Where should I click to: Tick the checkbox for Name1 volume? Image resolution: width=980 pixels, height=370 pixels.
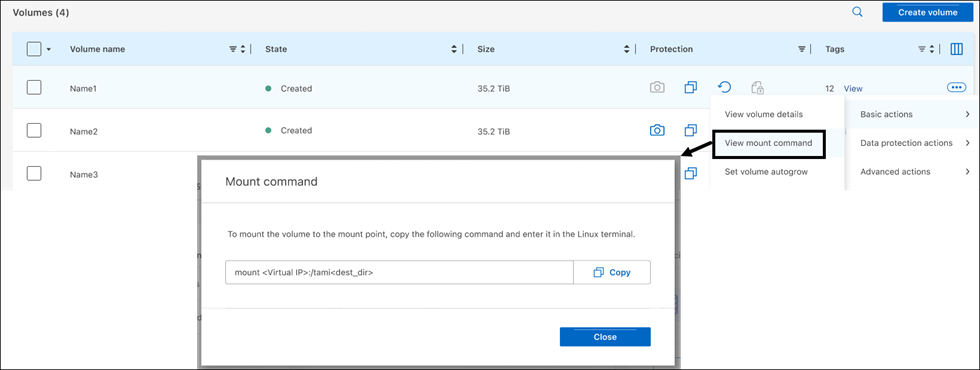tap(34, 88)
